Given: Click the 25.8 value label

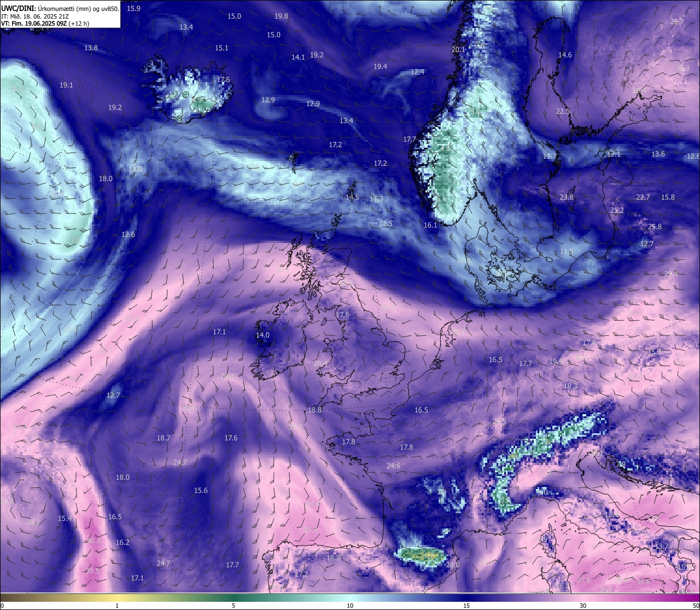Looking at the screenshot, I should 655,227.
